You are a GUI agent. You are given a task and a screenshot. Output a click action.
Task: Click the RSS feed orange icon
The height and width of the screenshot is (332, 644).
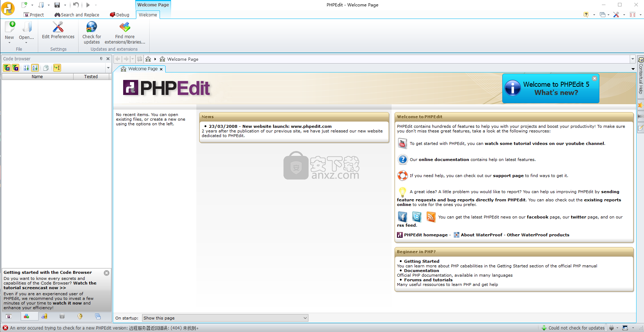click(431, 217)
